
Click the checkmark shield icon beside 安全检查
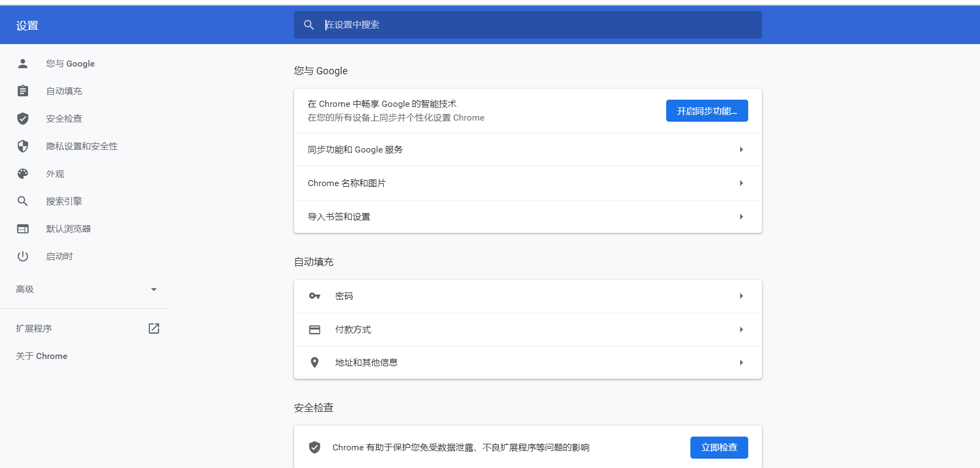(23, 118)
